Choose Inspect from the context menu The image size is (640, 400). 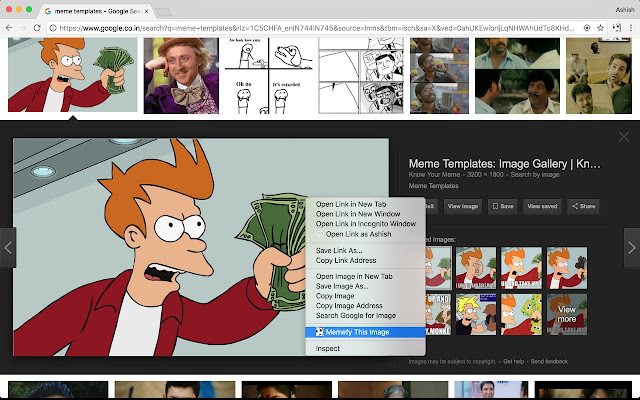click(327, 349)
